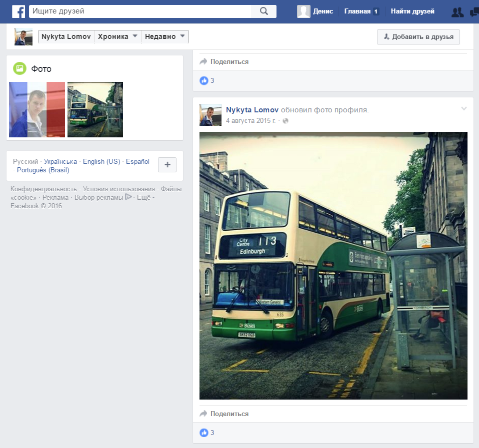479x448 pixels.
Task: Click the messages icon in top bar
Action: point(474,12)
